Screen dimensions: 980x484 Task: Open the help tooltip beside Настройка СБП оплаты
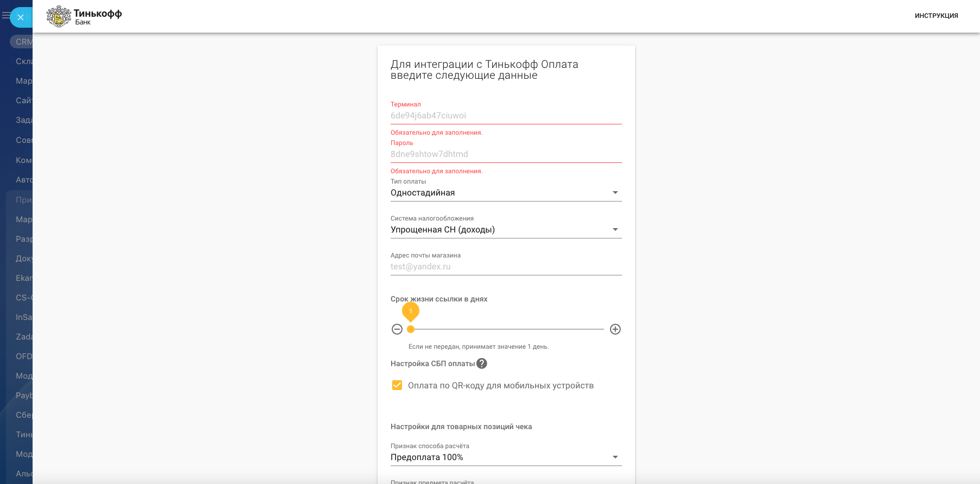coord(482,363)
